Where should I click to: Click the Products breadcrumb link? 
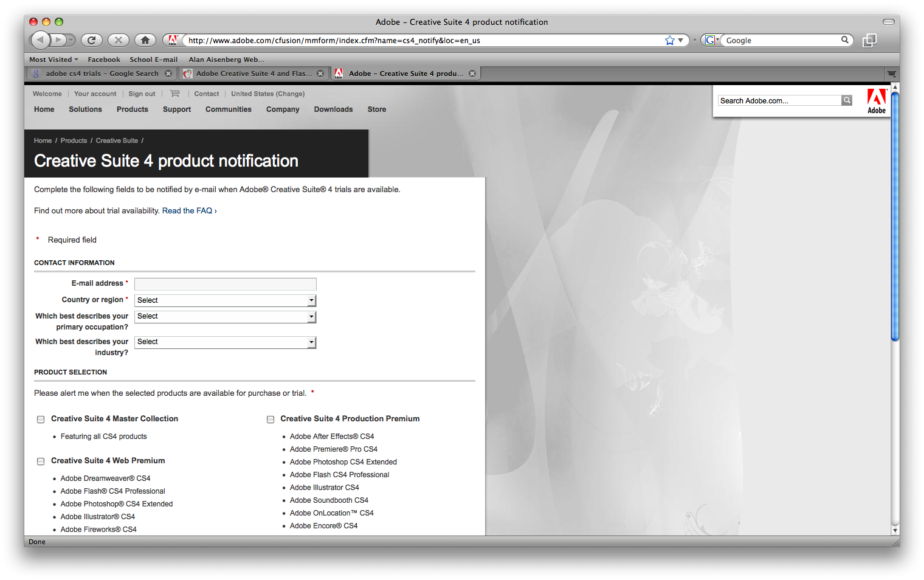coord(74,140)
